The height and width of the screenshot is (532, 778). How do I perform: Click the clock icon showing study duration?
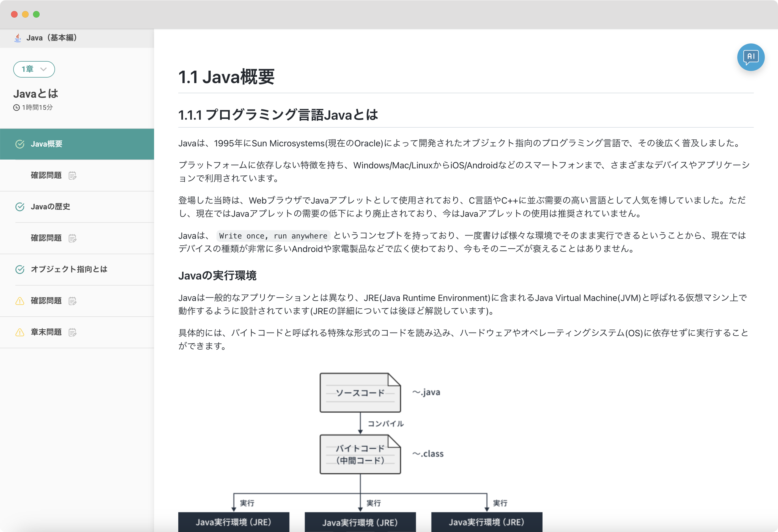[x=17, y=108]
